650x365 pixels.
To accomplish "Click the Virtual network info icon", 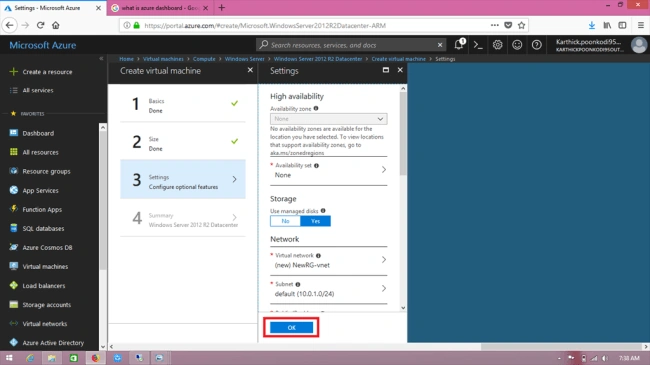I will tap(318, 256).
